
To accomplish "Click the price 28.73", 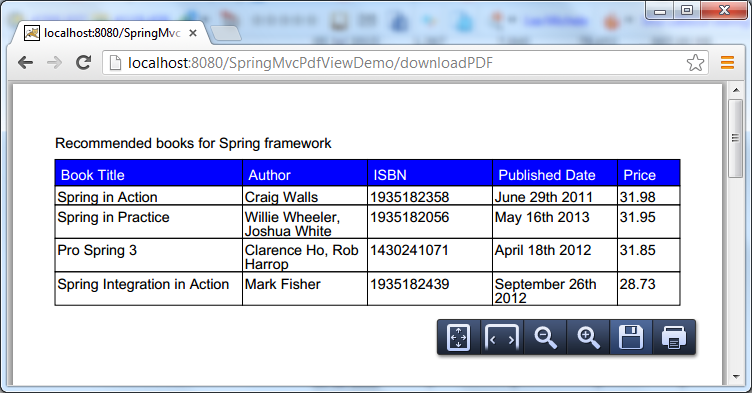I will (x=648, y=289).
